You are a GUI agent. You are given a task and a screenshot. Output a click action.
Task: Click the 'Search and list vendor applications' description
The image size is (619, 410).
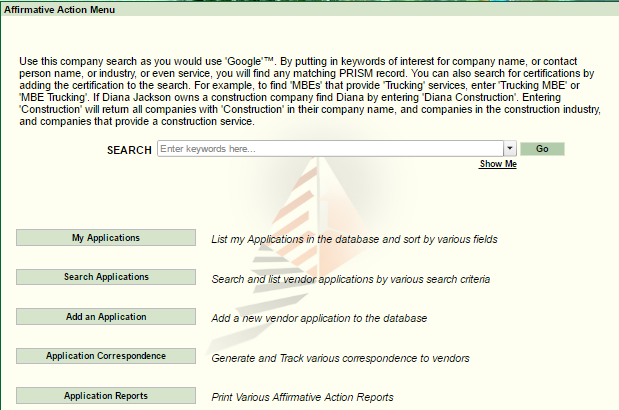350,280
